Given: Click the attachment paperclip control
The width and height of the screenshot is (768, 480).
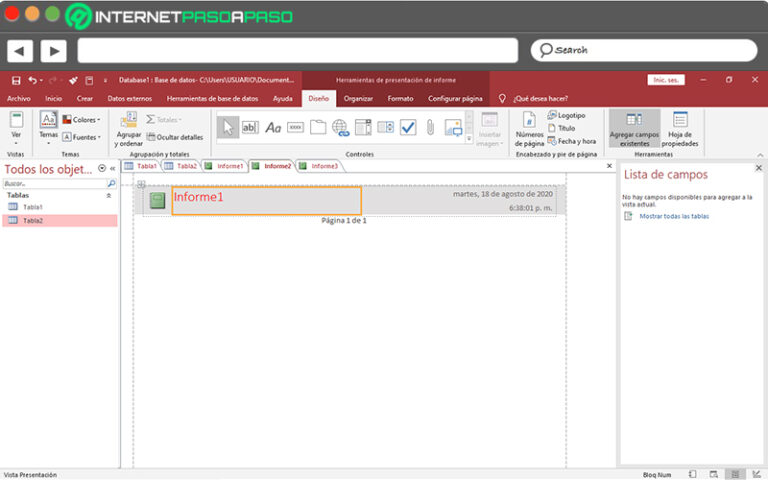Looking at the screenshot, I should 430,127.
